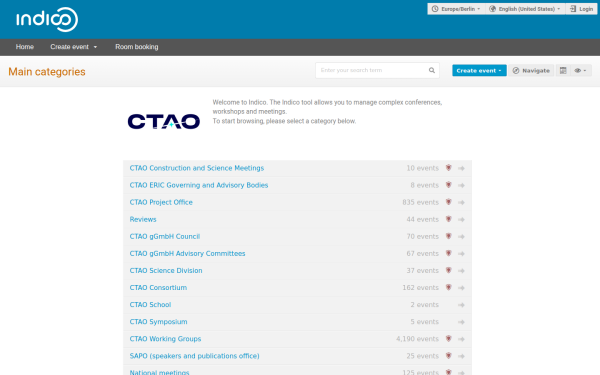Click arrow icon for CTAO Science Division
The image size is (600, 375).
coord(461,271)
